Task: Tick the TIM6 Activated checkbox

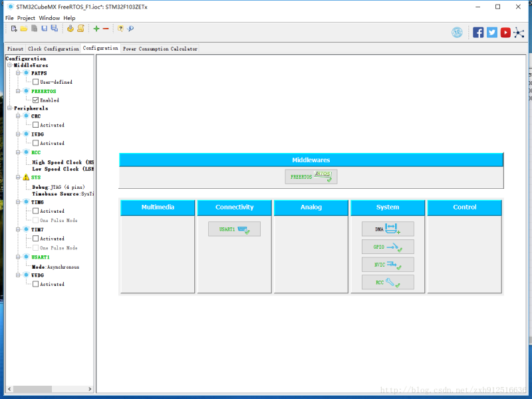Action: click(36, 211)
